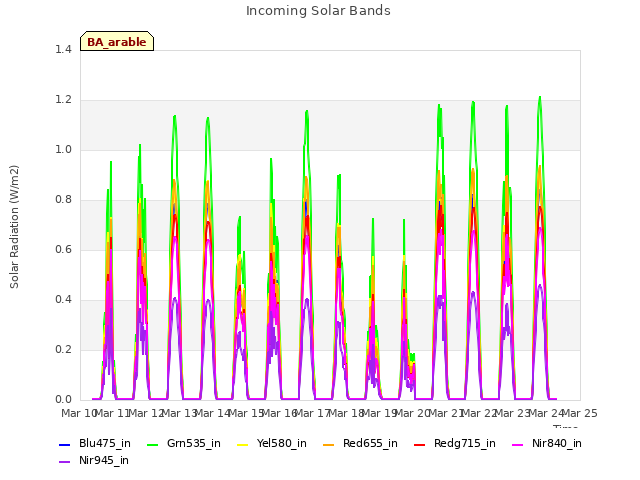Select the Grn535_in legend label

tap(194, 443)
